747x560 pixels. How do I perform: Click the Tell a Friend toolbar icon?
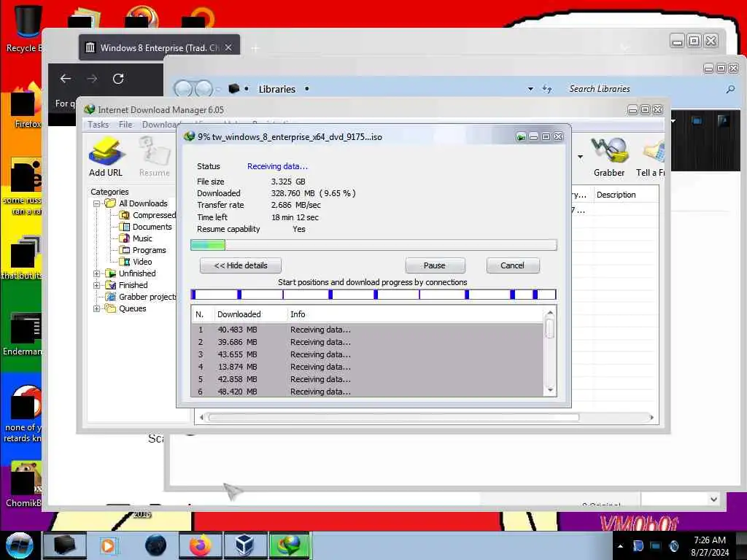click(651, 156)
